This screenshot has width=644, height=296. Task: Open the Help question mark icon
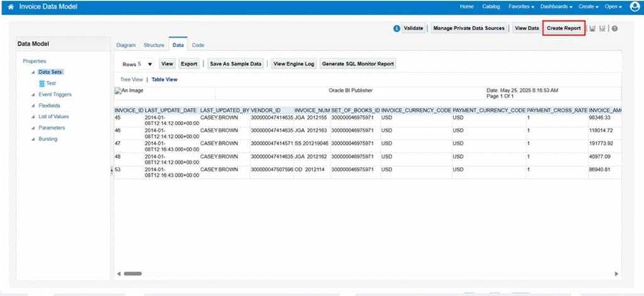(614, 28)
